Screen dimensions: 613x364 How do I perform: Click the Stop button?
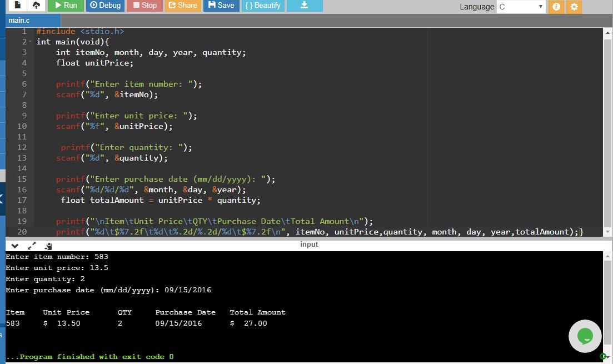pyautogui.click(x=144, y=5)
